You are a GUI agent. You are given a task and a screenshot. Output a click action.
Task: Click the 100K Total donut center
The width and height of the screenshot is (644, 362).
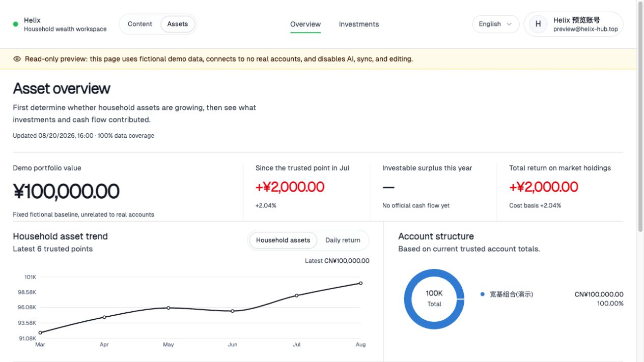434,298
